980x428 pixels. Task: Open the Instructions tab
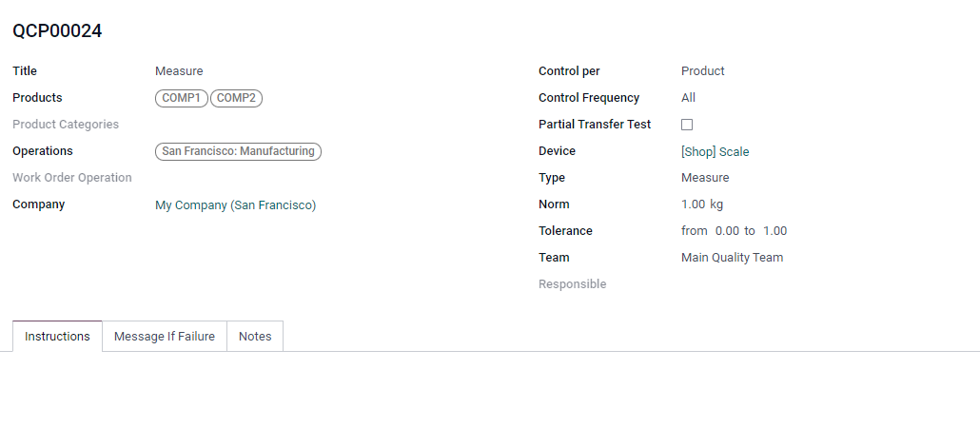tap(57, 336)
